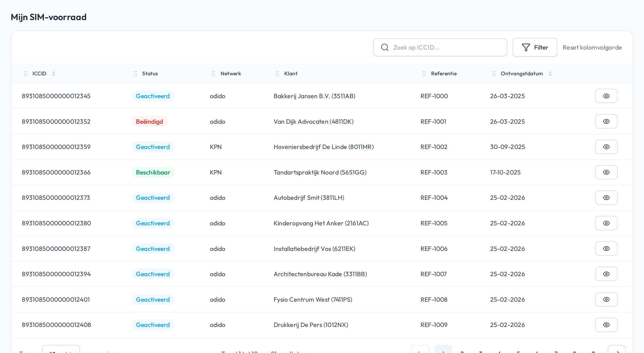The image size is (644, 353).
Task: Click the Mijn SIM-voorraad heading
Action: pyautogui.click(x=49, y=17)
